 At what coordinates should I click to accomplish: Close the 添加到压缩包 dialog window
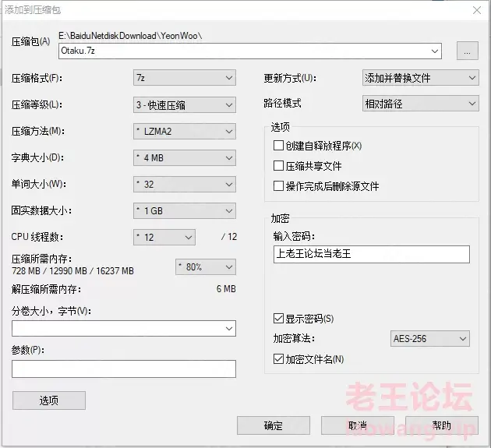477,10
